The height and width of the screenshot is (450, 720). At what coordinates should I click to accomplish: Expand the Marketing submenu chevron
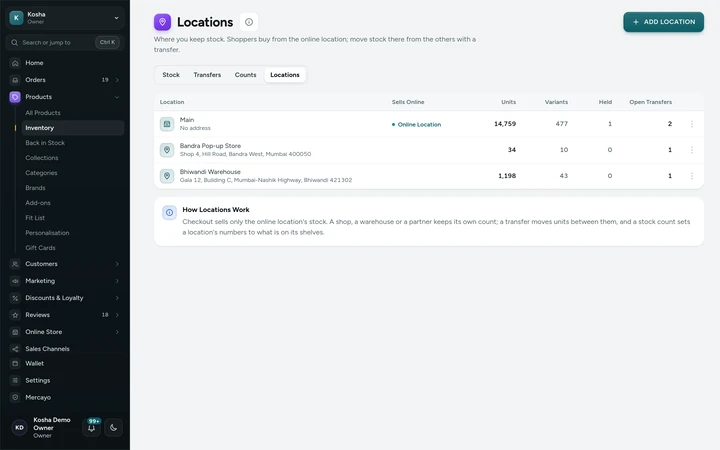[x=117, y=281]
